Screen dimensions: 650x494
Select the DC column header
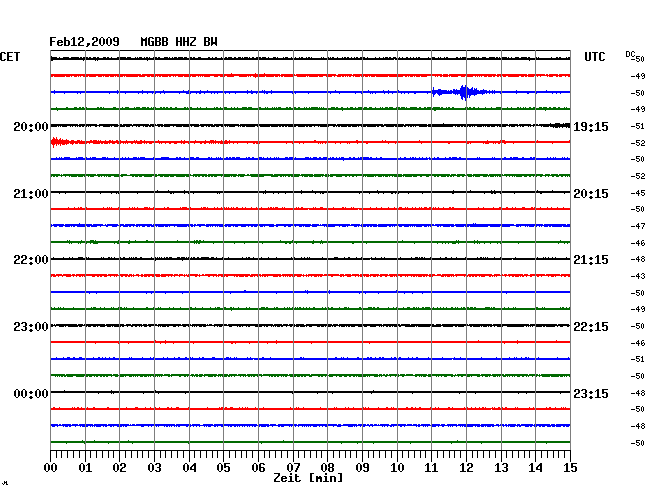(x=630, y=54)
